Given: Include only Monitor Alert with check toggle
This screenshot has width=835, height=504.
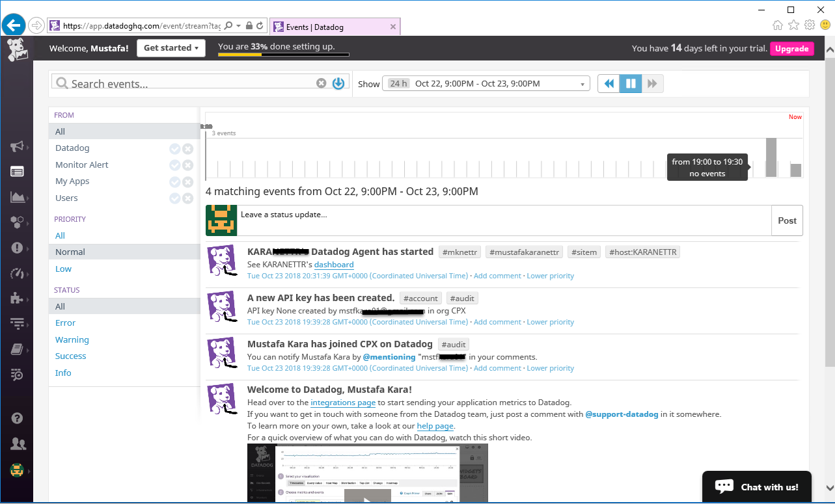Looking at the screenshot, I should 174,165.
